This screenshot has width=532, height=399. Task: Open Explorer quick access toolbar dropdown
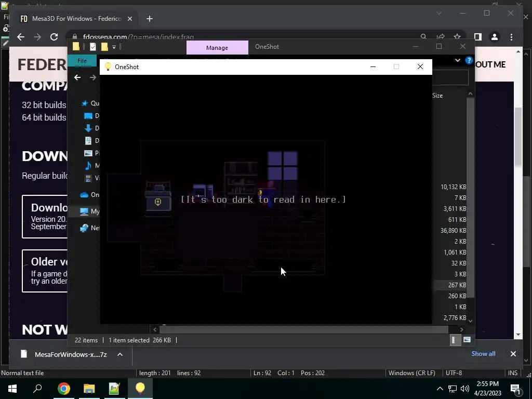[x=114, y=47]
